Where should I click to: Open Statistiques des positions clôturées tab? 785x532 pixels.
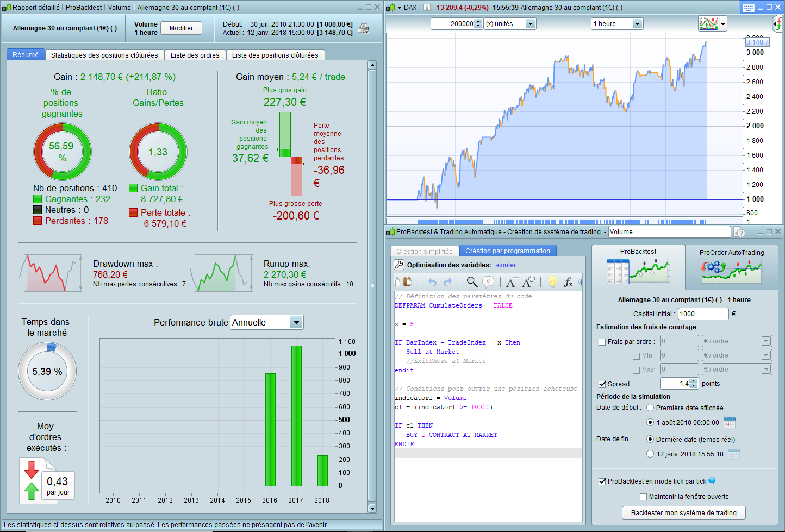pos(104,55)
